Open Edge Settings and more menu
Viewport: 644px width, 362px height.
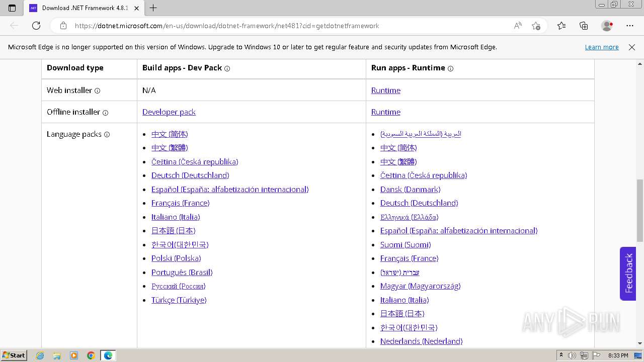(630, 26)
